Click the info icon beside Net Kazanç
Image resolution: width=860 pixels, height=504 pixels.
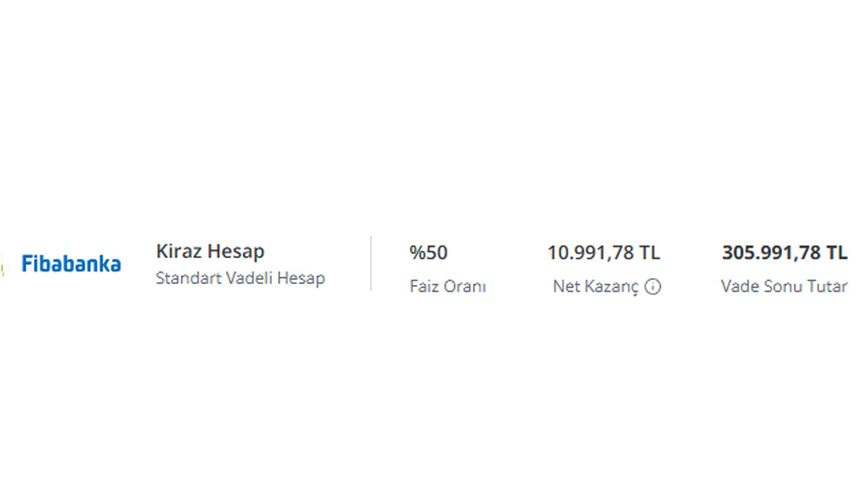tap(653, 286)
